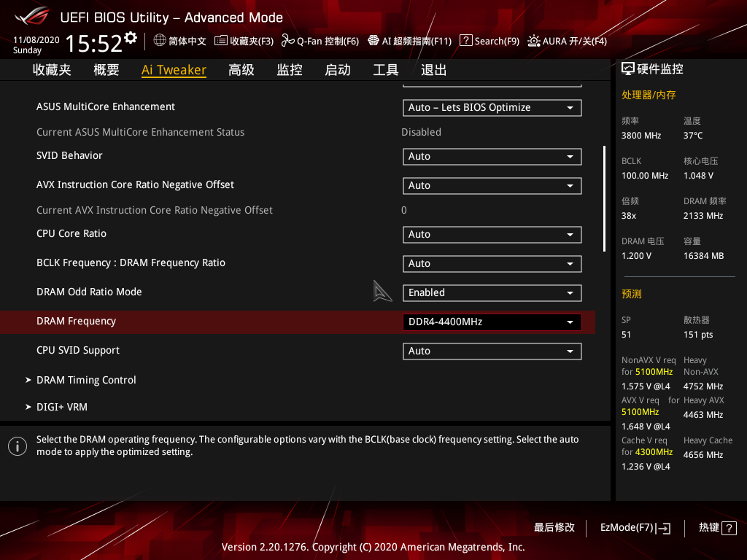The width and height of the screenshot is (747, 560).
Task: Open the 概要 tab
Action: click(x=107, y=70)
